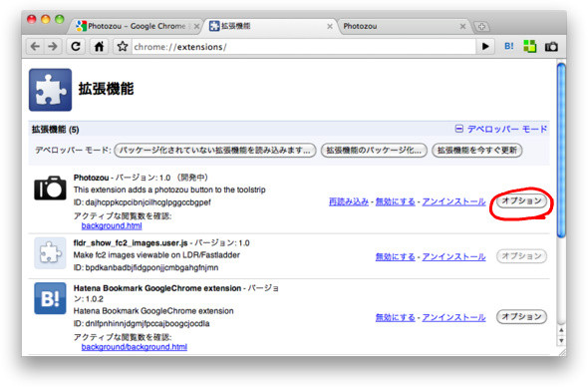This screenshot has height=387, width=588.
Task: Go back with the browser back arrow
Action: [35, 47]
